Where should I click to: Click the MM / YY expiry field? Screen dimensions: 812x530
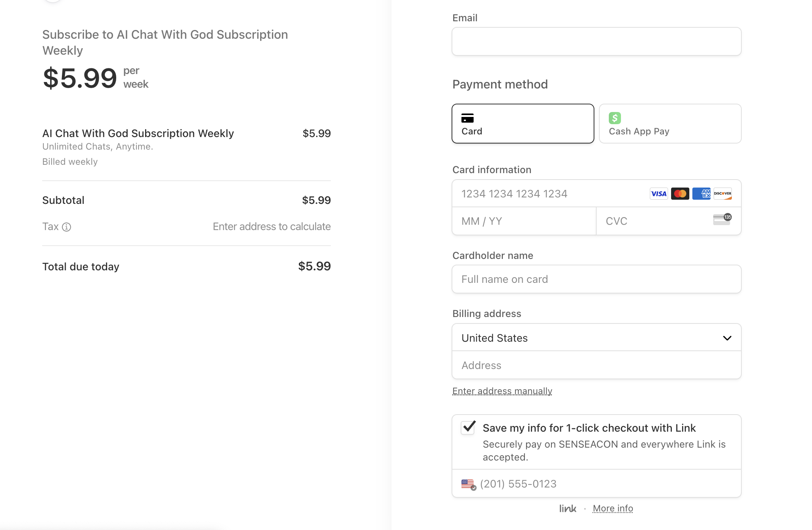coord(523,221)
